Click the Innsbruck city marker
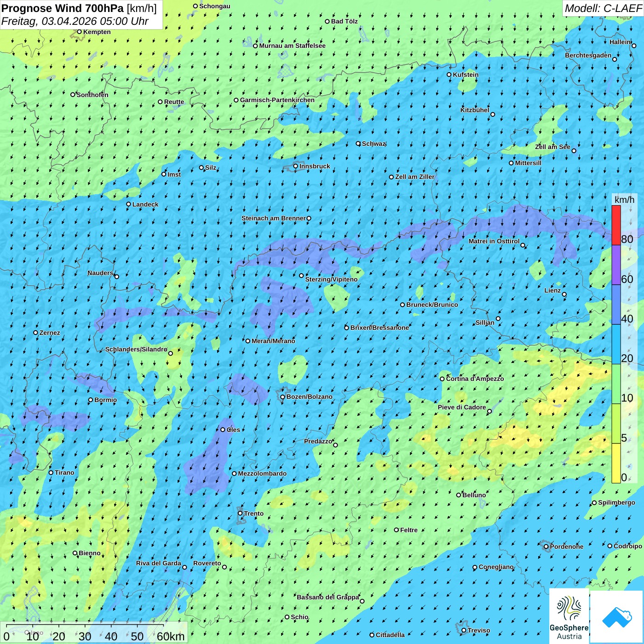The height and width of the screenshot is (644, 644). coord(296,166)
